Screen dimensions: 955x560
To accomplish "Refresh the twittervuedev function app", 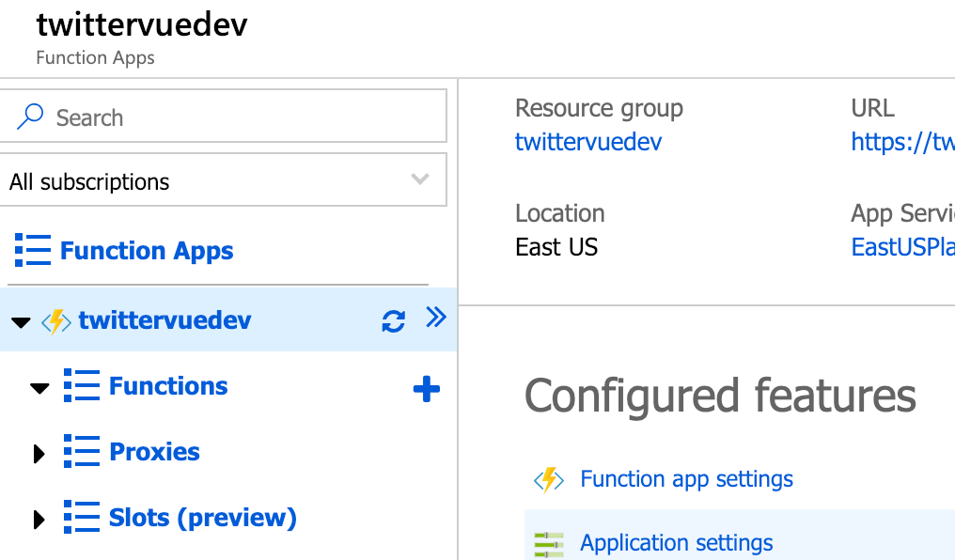I will pyautogui.click(x=394, y=321).
